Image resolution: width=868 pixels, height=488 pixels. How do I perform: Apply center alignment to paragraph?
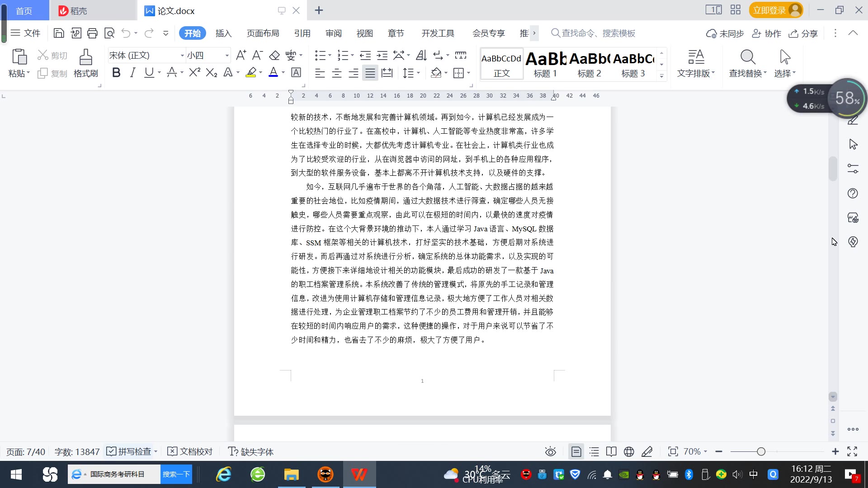[336, 73]
